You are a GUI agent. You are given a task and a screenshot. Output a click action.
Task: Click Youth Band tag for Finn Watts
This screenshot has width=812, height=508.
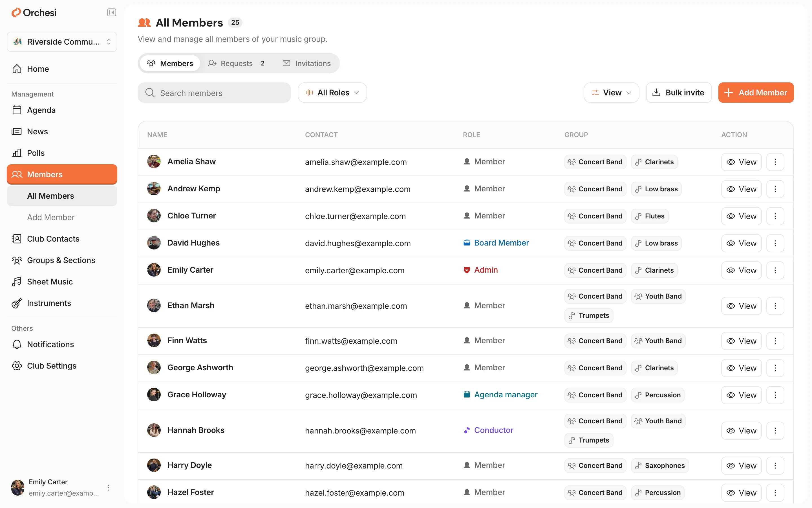[x=658, y=341]
